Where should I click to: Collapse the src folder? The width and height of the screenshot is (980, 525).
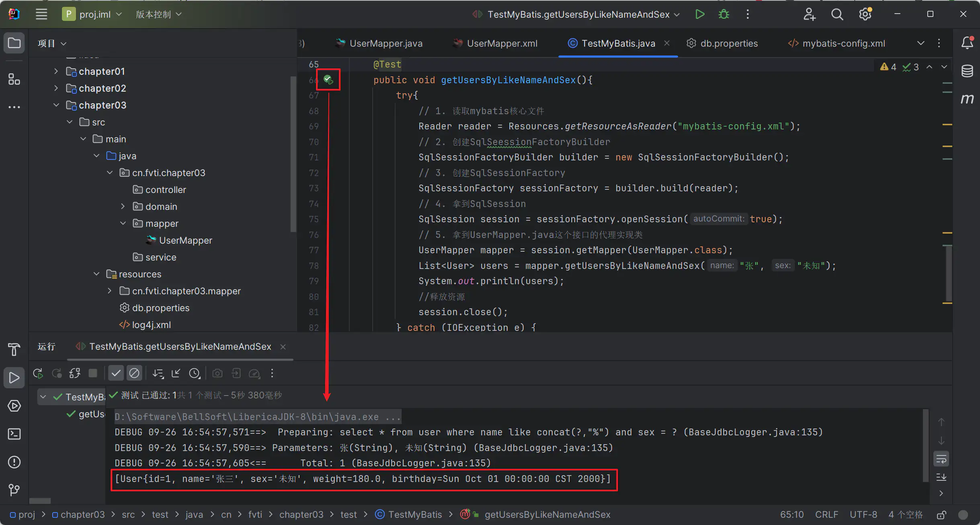tap(70, 122)
